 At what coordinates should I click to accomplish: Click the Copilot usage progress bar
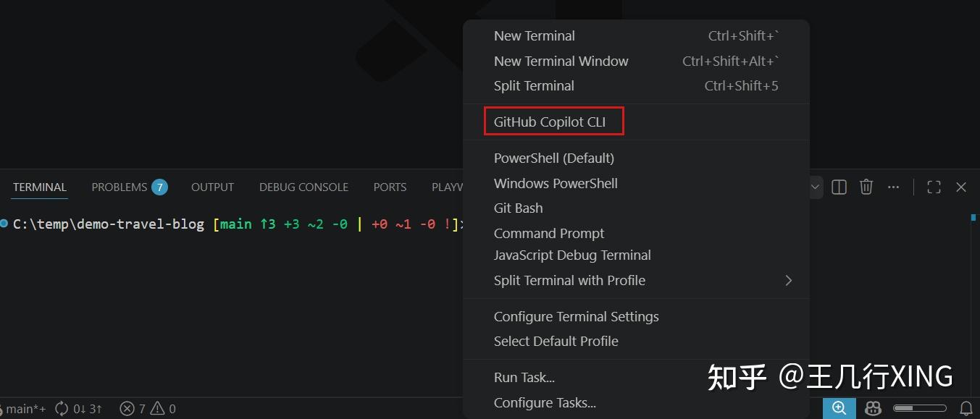click(919, 408)
